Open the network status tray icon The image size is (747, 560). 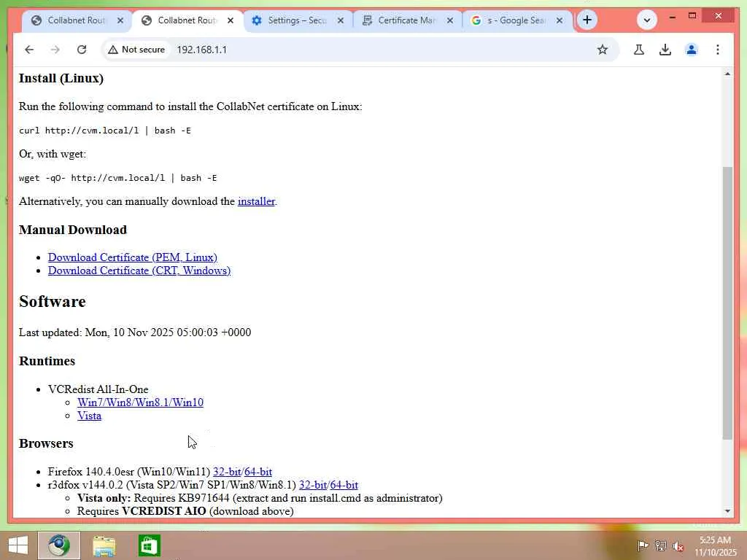[x=660, y=546]
